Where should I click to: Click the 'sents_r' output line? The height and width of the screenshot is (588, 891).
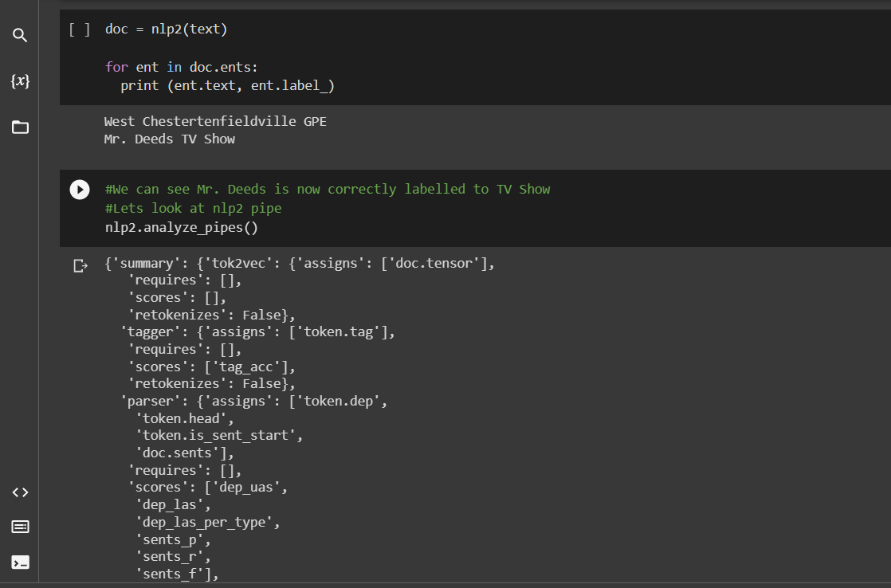[173, 556]
